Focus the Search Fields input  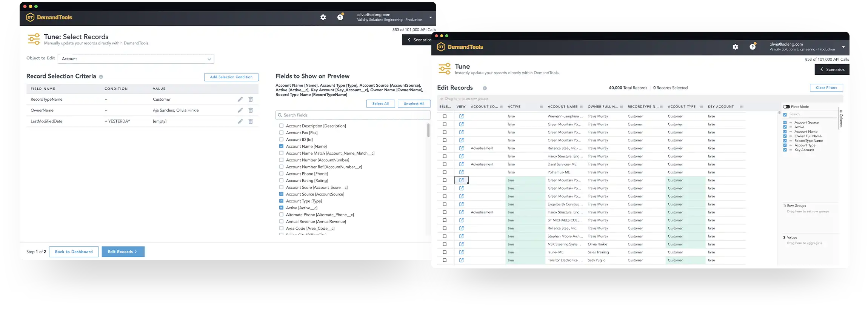point(353,115)
